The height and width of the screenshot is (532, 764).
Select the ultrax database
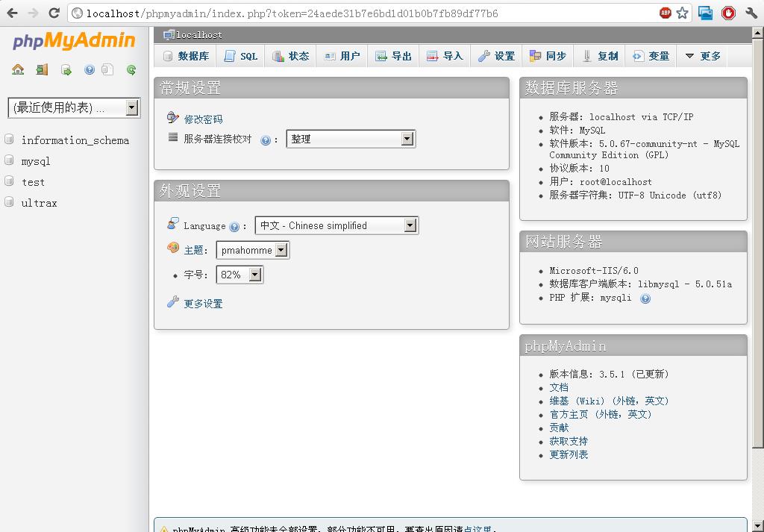point(39,203)
